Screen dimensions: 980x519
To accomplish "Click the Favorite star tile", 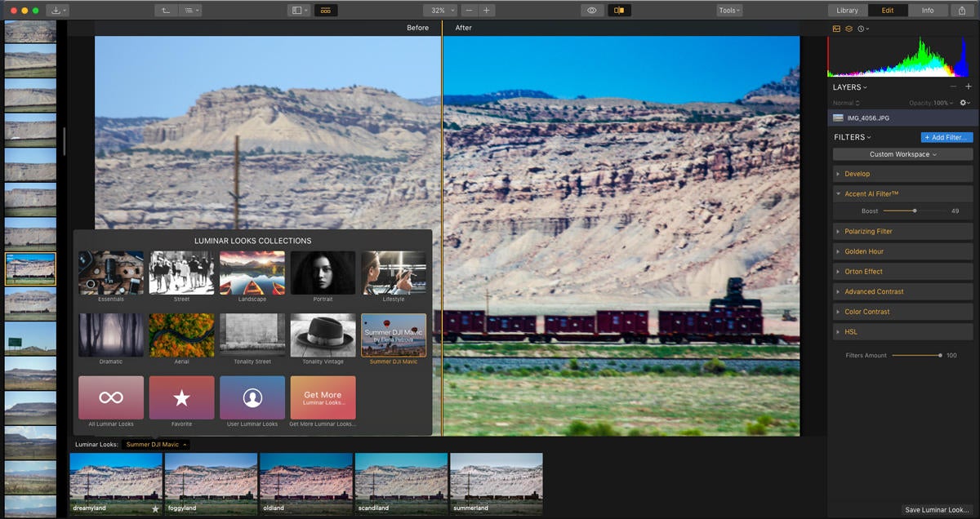I will click(181, 397).
